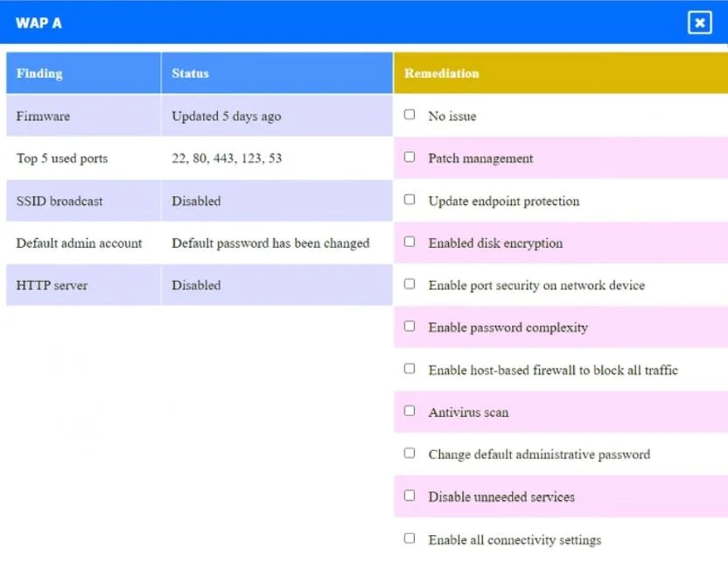The height and width of the screenshot is (577, 728).
Task: Click the Finding column header
Action: pyautogui.click(x=84, y=73)
